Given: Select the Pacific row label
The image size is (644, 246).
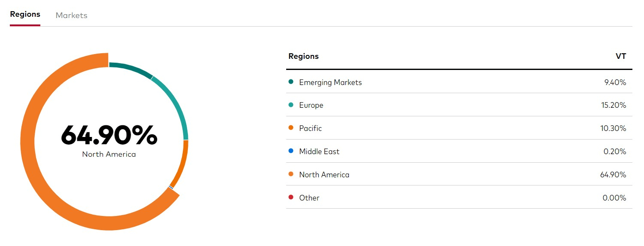Looking at the screenshot, I should (x=310, y=129).
